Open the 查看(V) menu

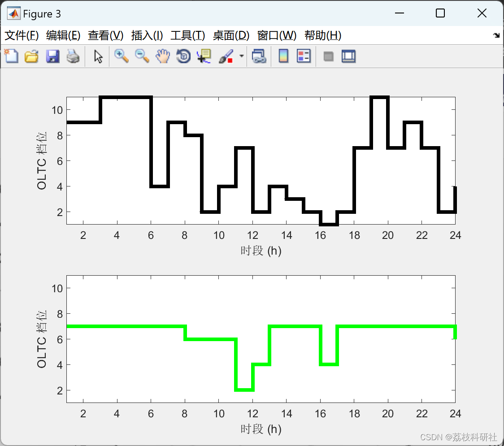[106, 35]
